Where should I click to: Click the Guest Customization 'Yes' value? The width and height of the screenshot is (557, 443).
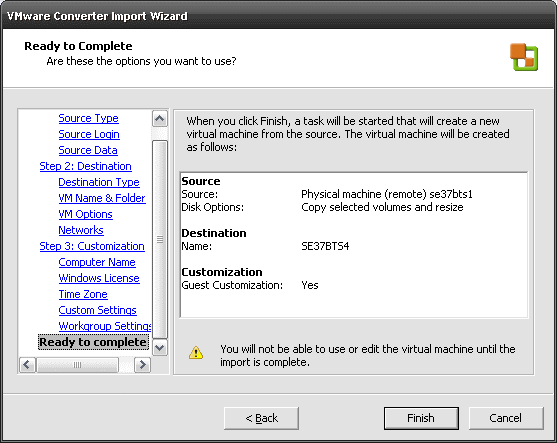tap(310, 285)
